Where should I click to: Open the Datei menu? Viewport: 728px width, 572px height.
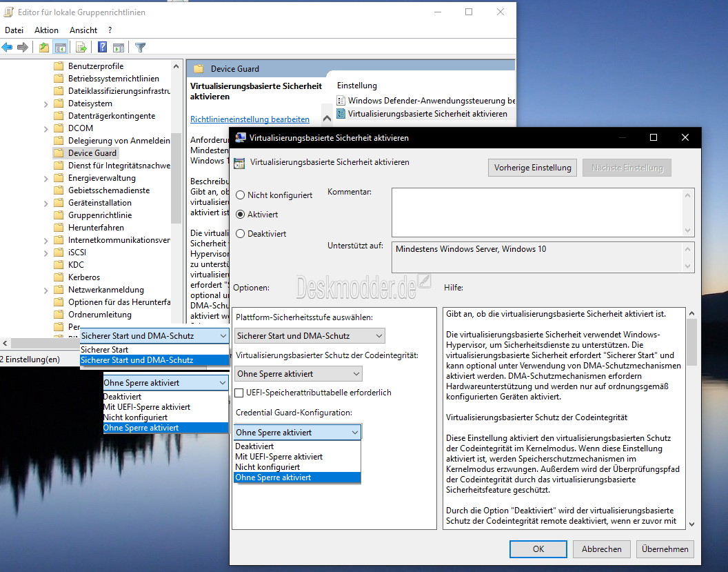pos(14,30)
